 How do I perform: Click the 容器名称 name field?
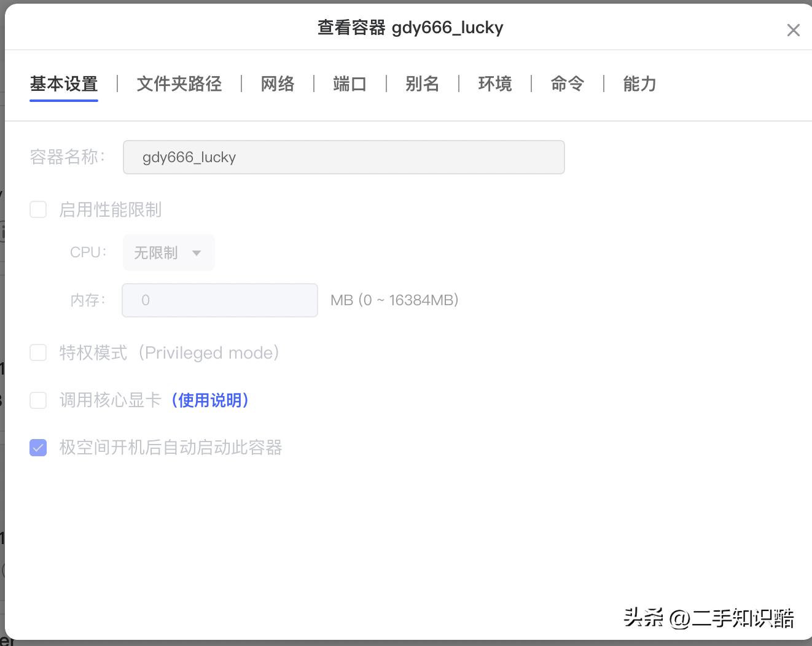pos(343,157)
